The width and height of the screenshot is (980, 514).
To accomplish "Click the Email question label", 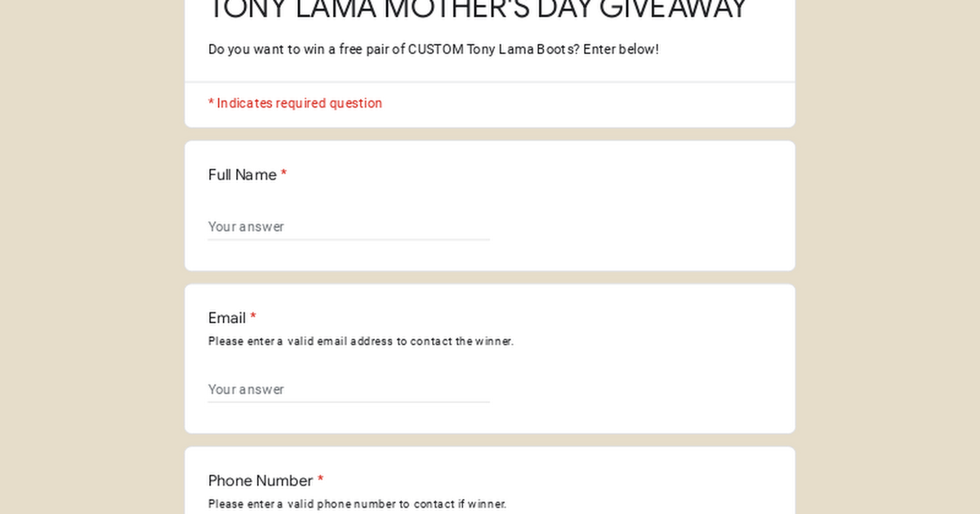I will tap(227, 318).
